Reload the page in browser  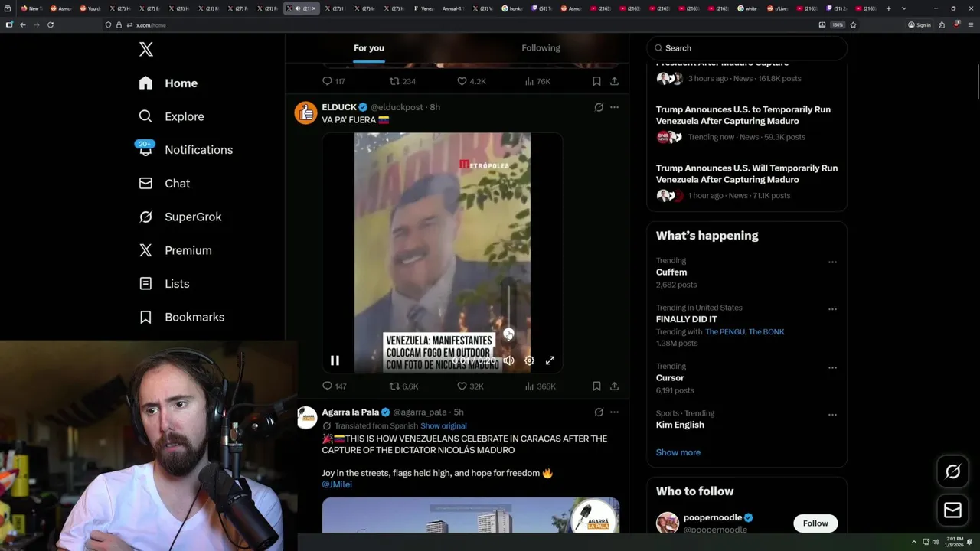[51, 24]
